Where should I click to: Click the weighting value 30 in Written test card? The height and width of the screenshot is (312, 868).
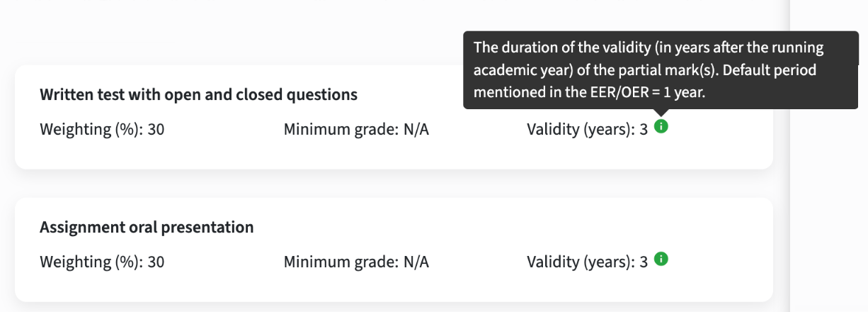coord(156,130)
